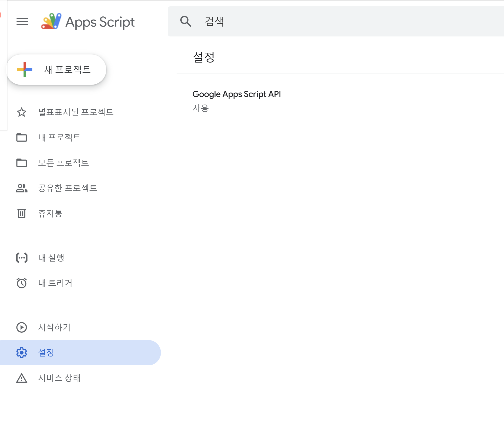Click the star icon for starred projects
The height and width of the screenshot is (436, 504).
(22, 112)
